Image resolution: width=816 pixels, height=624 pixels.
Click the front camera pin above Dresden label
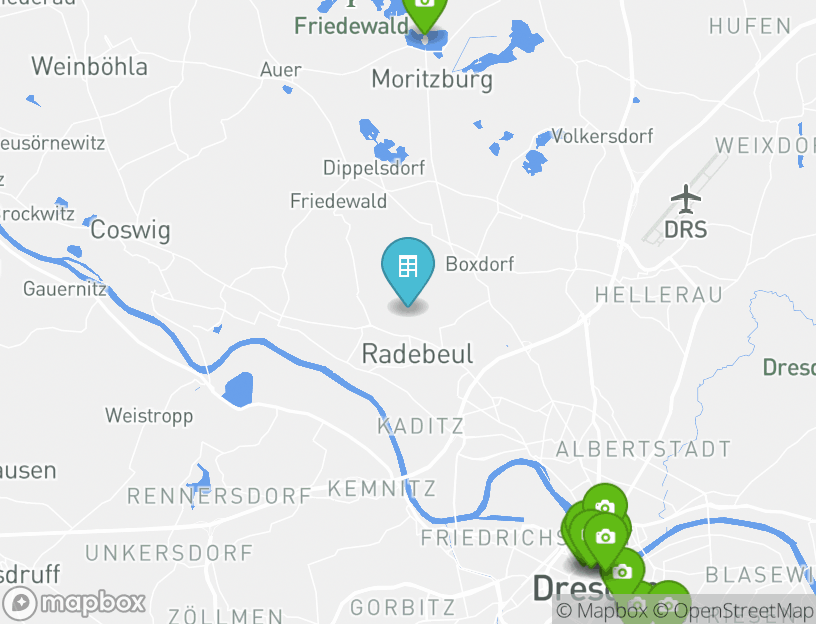[x=605, y=540]
